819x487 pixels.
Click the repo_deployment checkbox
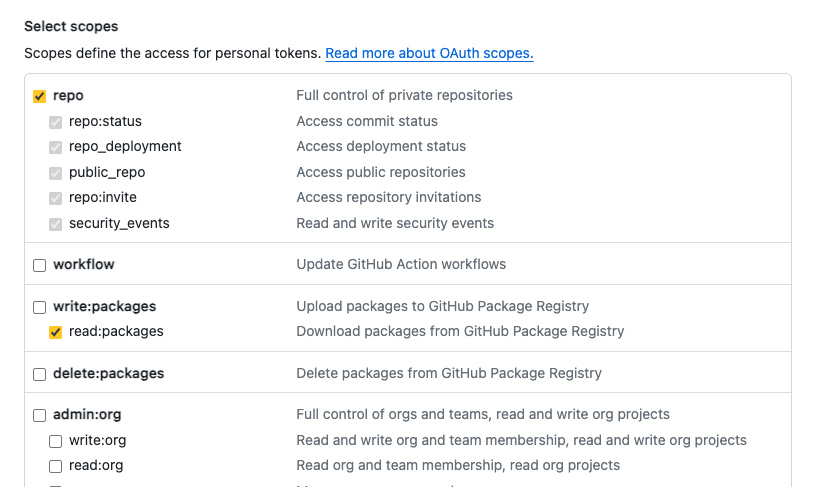[56, 147]
